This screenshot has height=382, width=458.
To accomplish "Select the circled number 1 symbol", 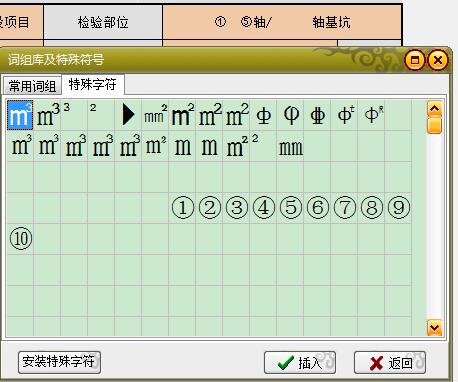I will [x=183, y=208].
